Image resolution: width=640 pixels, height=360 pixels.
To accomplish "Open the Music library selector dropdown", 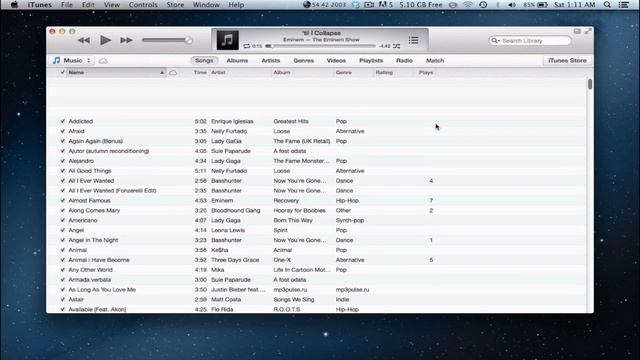I will click(72, 60).
